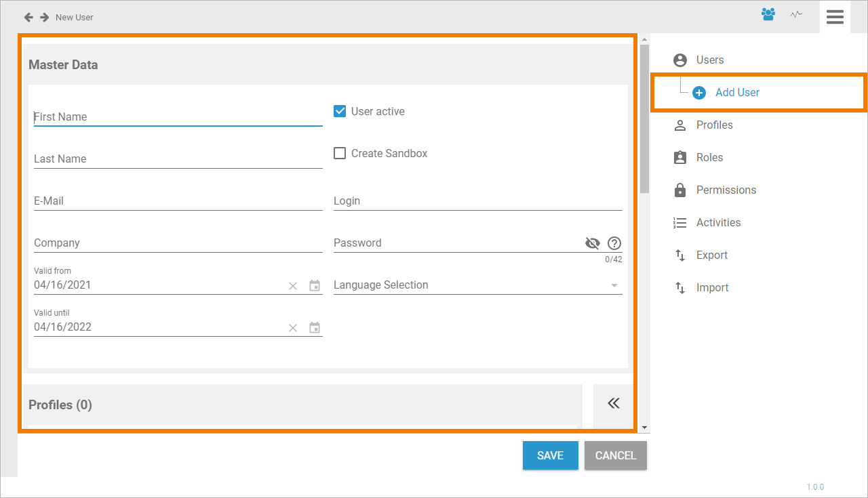Click the activity pulse icon in header
Image resolution: width=868 pixels, height=498 pixels.
(796, 14)
